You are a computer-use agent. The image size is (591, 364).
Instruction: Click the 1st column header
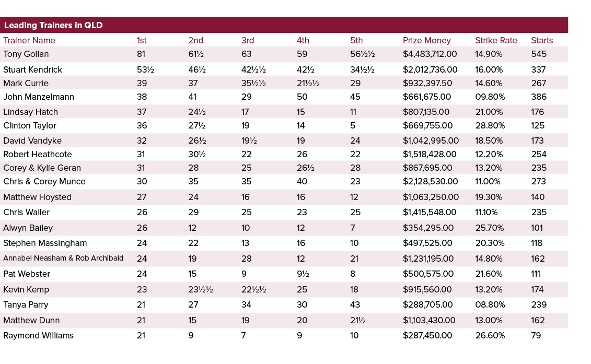click(142, 40)
